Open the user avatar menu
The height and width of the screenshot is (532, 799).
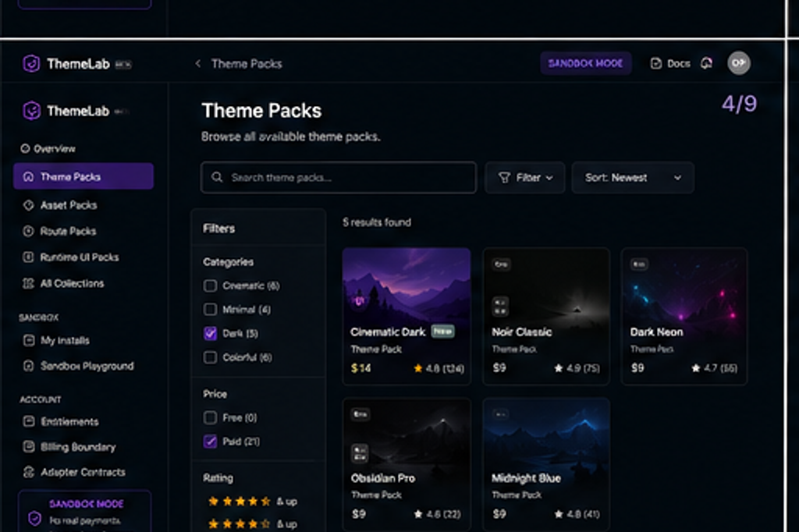click(738, 63)
